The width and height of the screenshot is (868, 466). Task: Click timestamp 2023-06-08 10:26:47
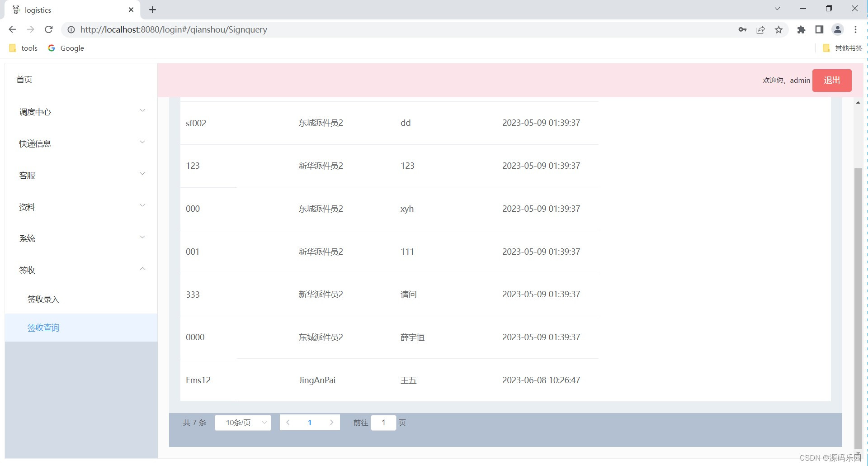click(541, 380)
